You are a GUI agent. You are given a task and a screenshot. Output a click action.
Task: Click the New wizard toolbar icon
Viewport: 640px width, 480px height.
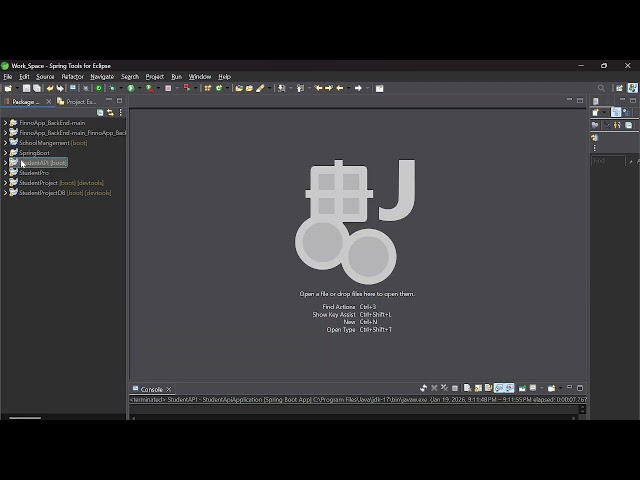click(x=8, y=88)
